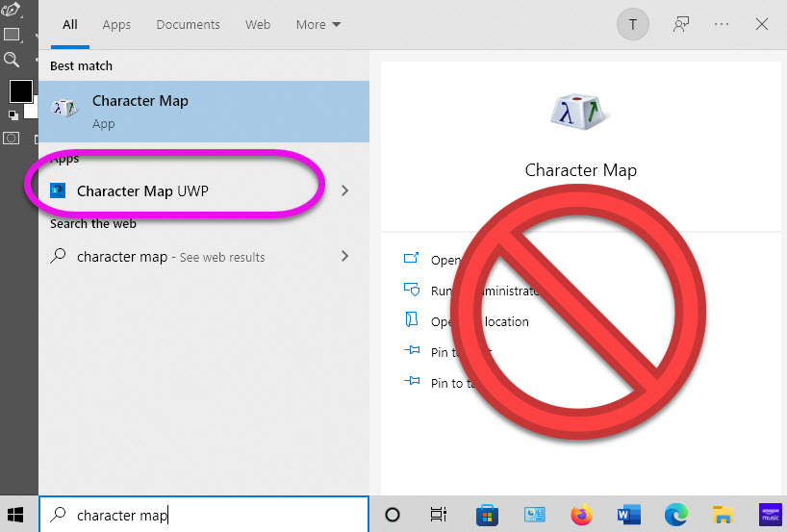Click the Pin to taskbar pin icon

click(412, 381)
